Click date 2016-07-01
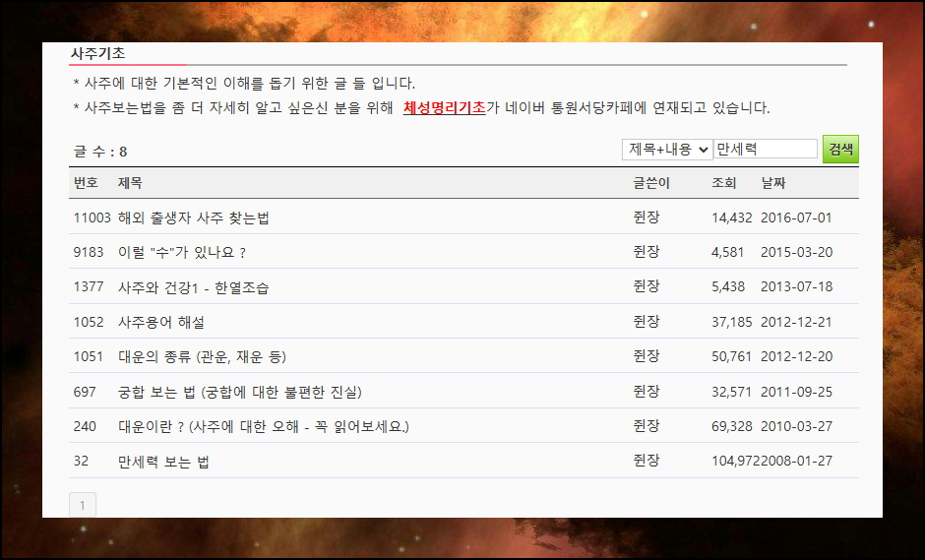This screenshot has width=925, height=560. click(x=796, y=218)
